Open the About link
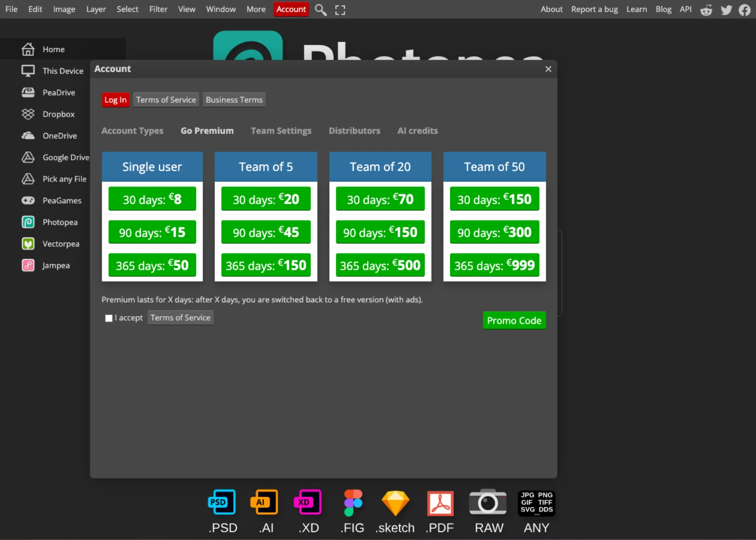 point(551,9)
